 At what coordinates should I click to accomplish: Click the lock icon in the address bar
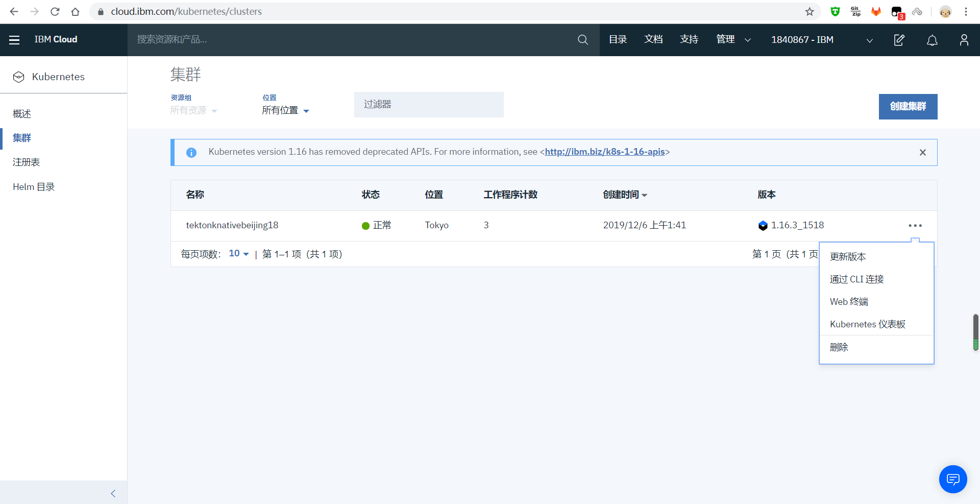point(101,11)
